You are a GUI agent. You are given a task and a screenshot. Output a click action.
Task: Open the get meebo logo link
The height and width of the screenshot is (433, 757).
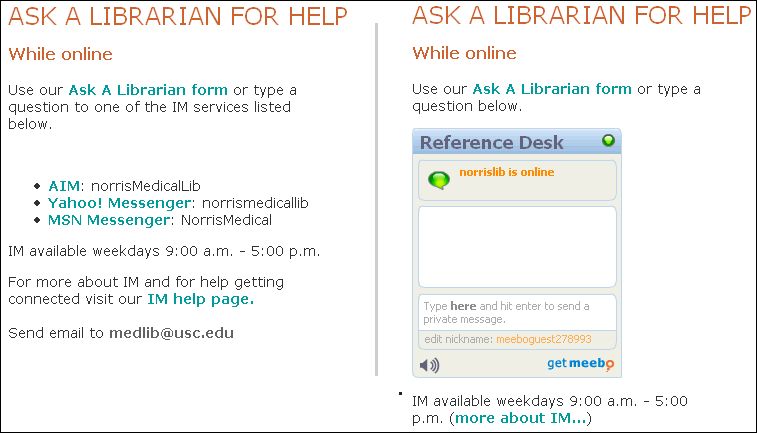(580, 363)
